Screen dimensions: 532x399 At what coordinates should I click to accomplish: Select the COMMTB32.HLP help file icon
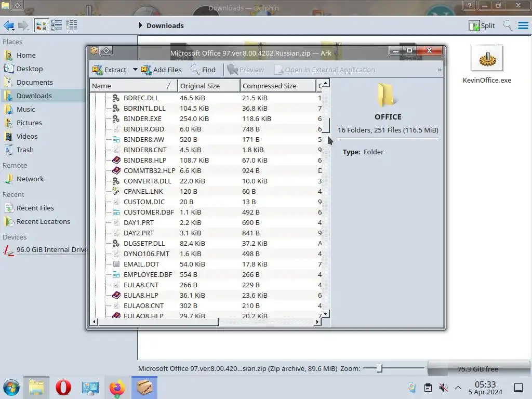116,170
